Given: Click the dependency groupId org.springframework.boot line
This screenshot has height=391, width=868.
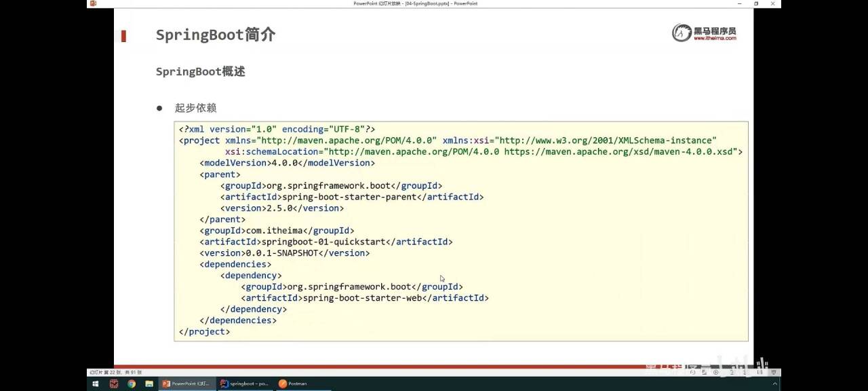Looking at the screenshot, I should 352,286.
